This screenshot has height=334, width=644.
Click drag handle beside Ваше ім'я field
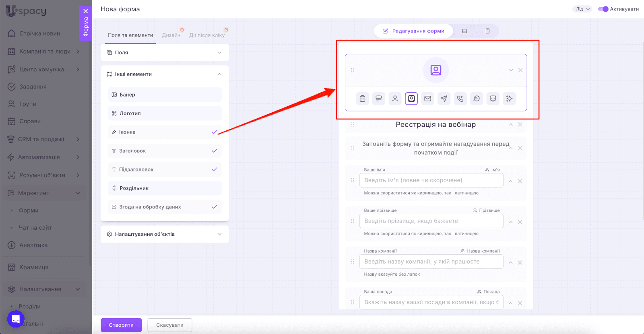coord(353,180)
